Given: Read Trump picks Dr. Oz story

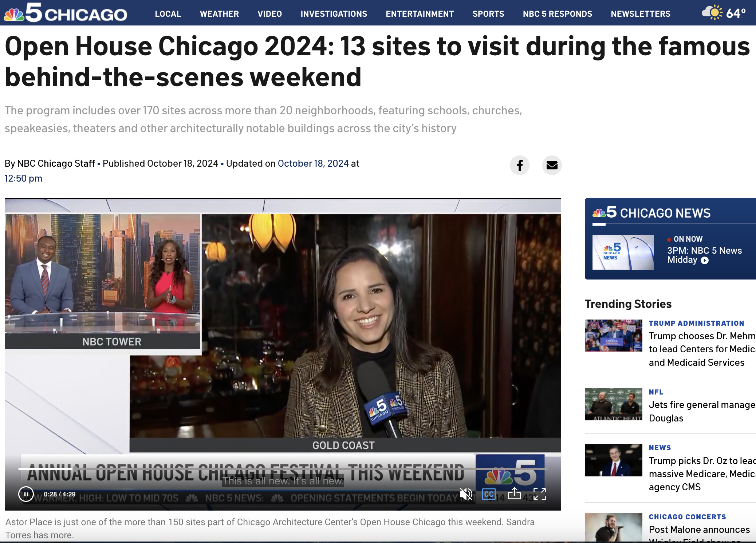Looking at the screenshot, I should coord(702,473).
